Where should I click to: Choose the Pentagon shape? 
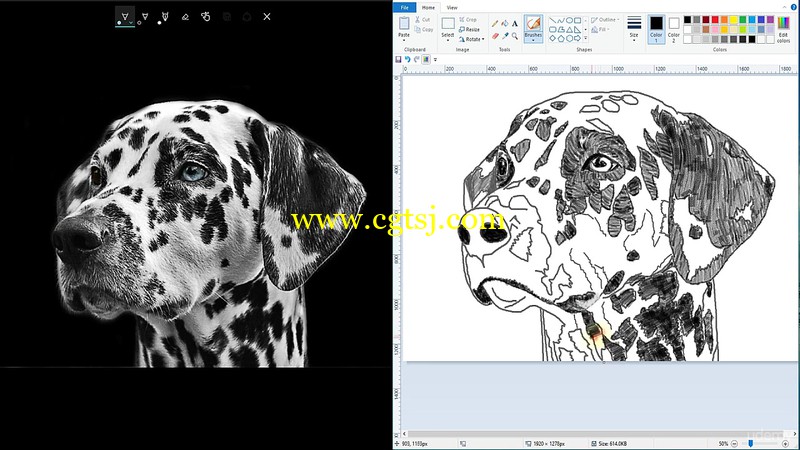coord(561,39)
